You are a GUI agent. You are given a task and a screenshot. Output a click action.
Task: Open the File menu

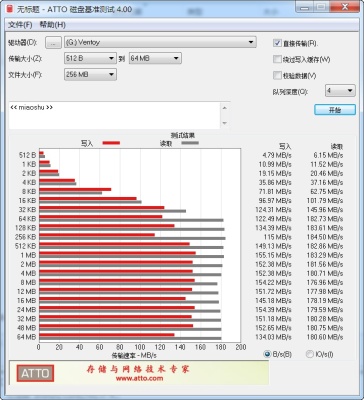pos(20,25)
